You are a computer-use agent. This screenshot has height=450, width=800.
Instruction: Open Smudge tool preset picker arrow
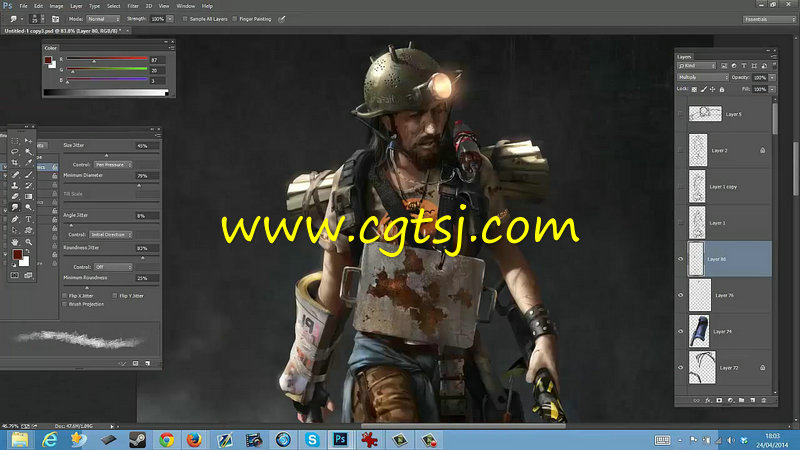[21, 19]
